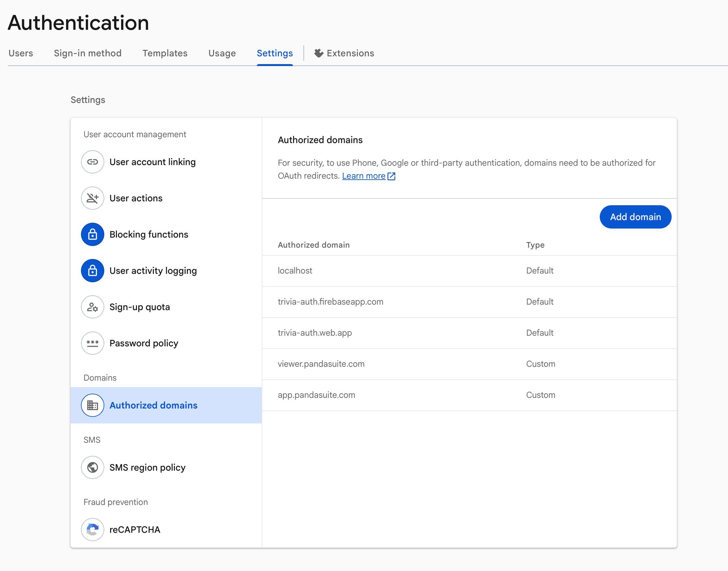The height and width of the screenshot is (571, 728).
Task: Switch to the Users tab
Action: coord(21,53)
